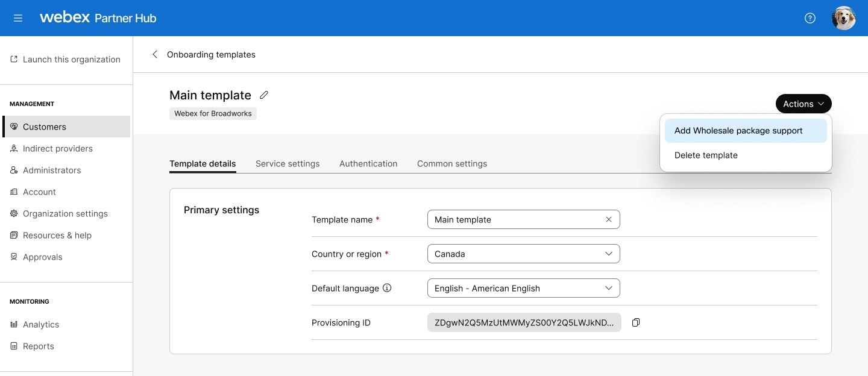The image size is (868, 376).
Task: Click the Primary settings heading
Action: (221, 210)
